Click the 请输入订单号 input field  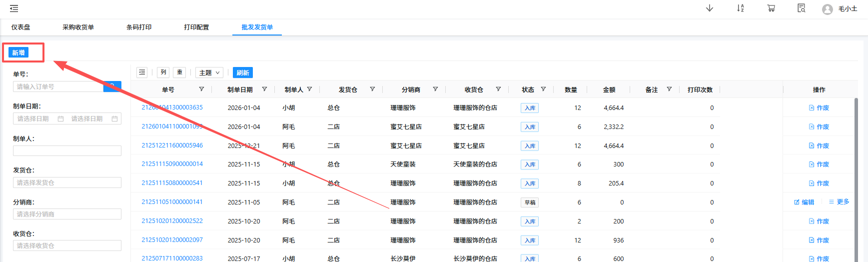58,86
